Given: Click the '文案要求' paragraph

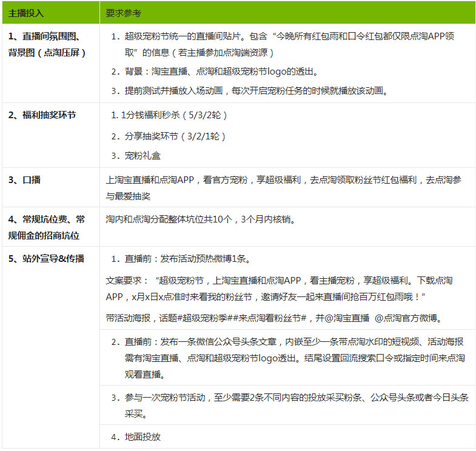Looking at the screenshot, I should [280, 289].
